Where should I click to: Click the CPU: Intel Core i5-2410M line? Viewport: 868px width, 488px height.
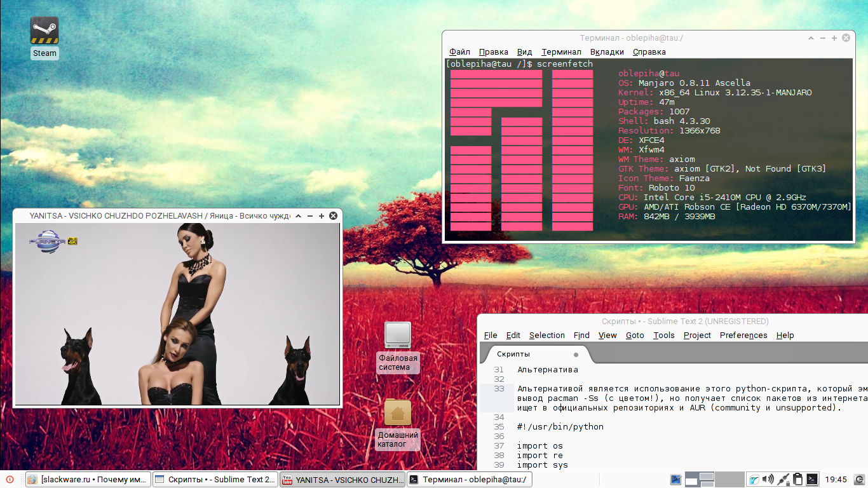[712, 198]
